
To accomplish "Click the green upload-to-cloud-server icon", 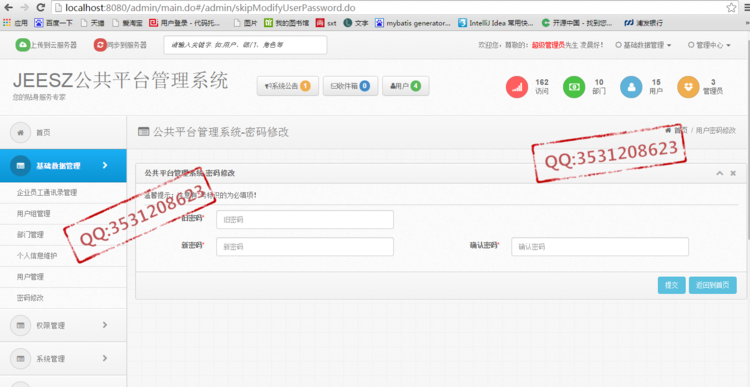I will pos(22,45).
